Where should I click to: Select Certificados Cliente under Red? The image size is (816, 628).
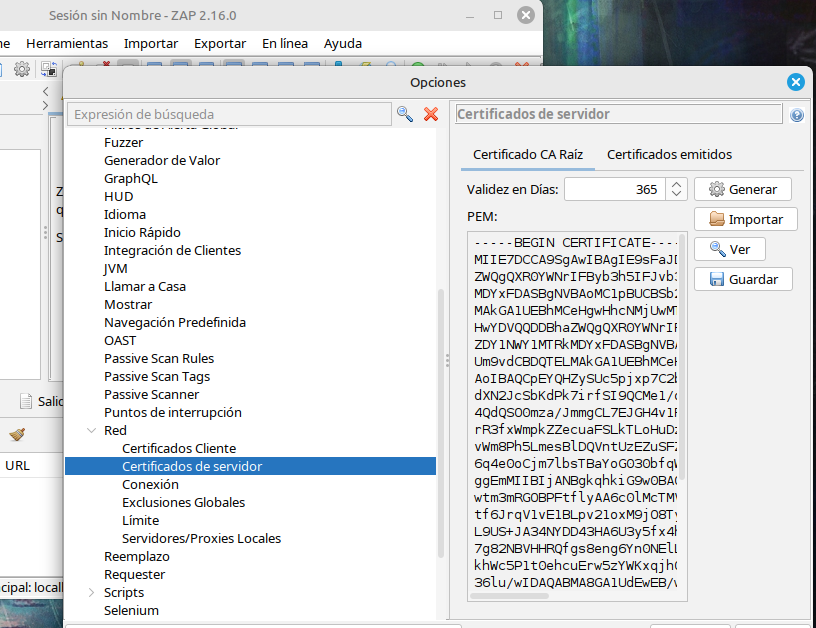point(179,448)
